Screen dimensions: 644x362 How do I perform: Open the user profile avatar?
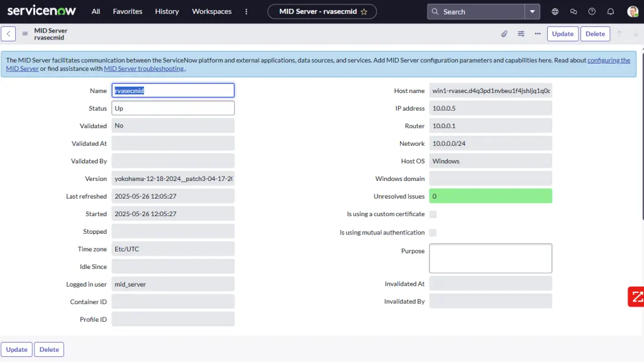(x=633, y=11)
